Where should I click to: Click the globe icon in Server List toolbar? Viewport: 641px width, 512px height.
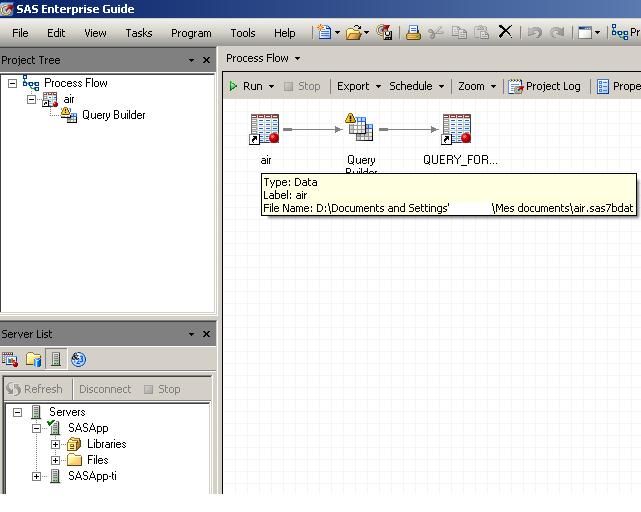(78, 359)
